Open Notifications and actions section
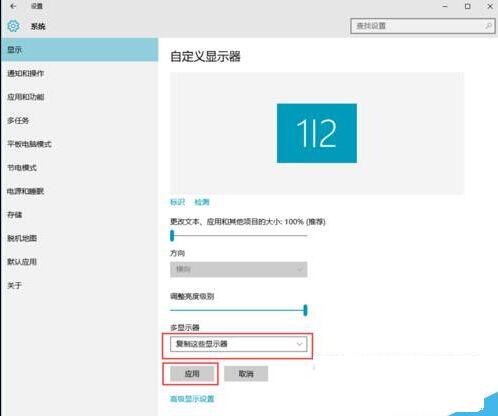This screenshot has height=416, width=498. point(26,73)
